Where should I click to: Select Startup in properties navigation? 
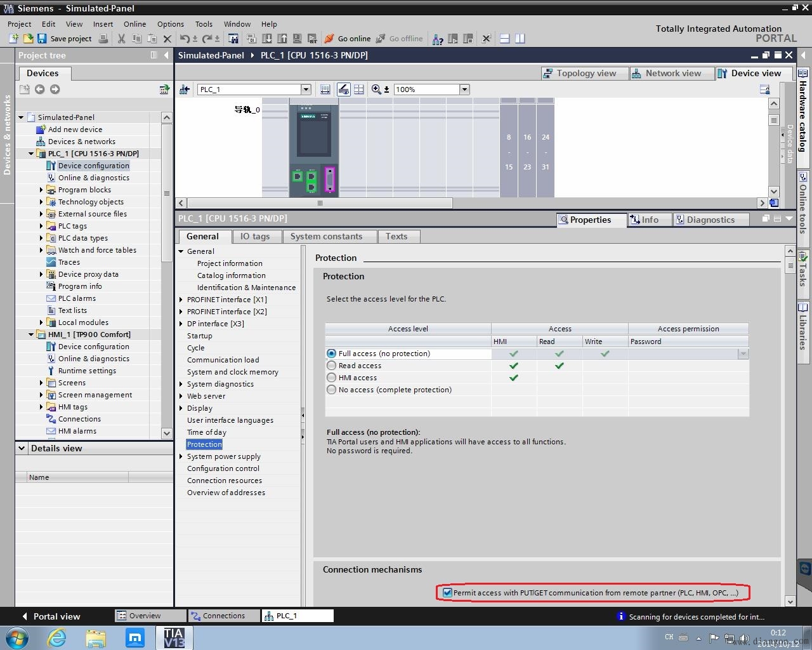(199, 336)
